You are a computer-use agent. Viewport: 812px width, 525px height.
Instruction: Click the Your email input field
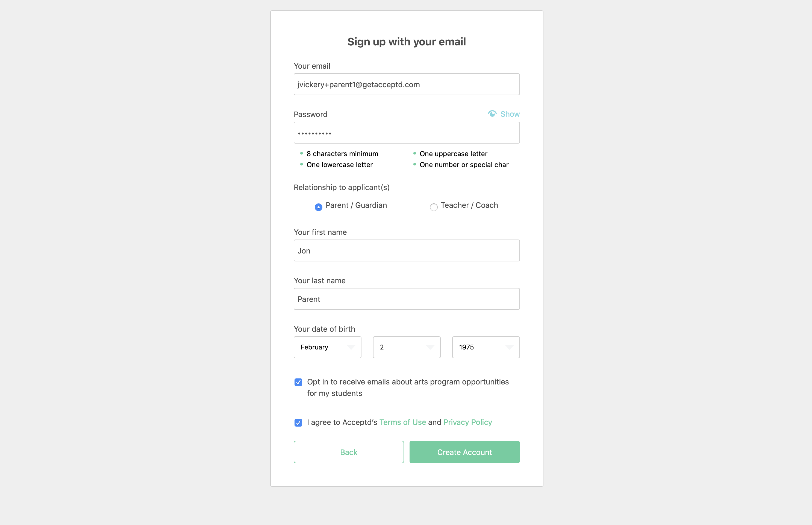[x=406, y=84]
